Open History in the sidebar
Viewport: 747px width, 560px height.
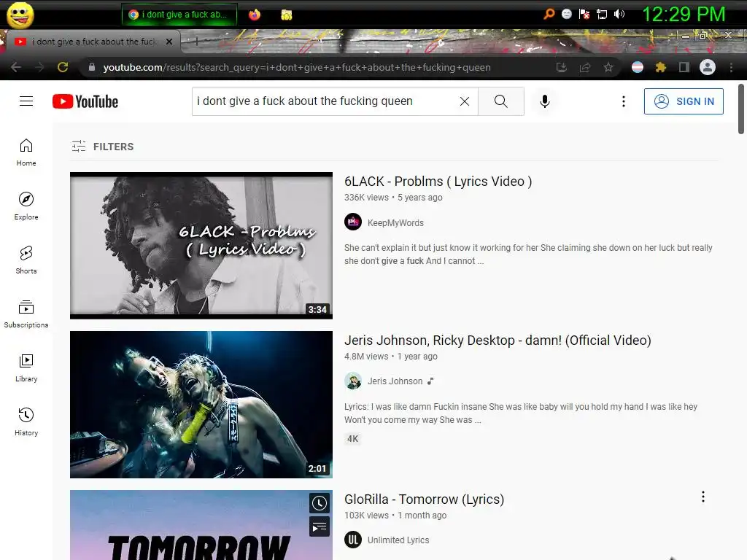(x=26, y=421)
